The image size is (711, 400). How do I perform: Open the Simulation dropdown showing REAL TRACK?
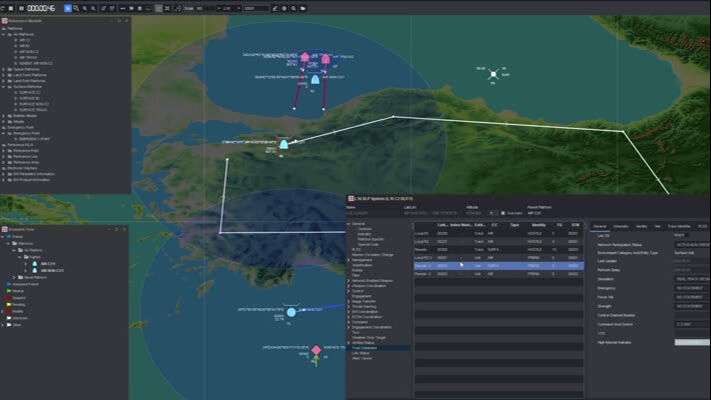(690, 278)
